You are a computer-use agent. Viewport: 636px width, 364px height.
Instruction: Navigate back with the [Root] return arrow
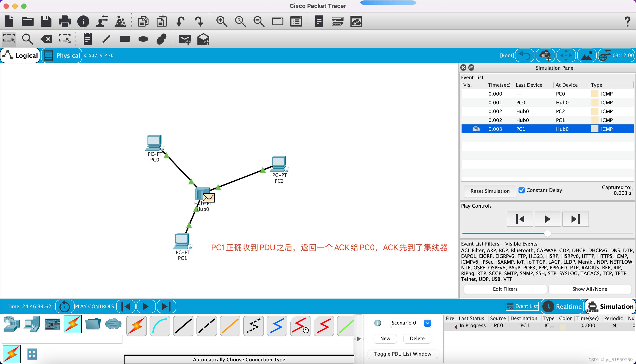tap(525, 56)
